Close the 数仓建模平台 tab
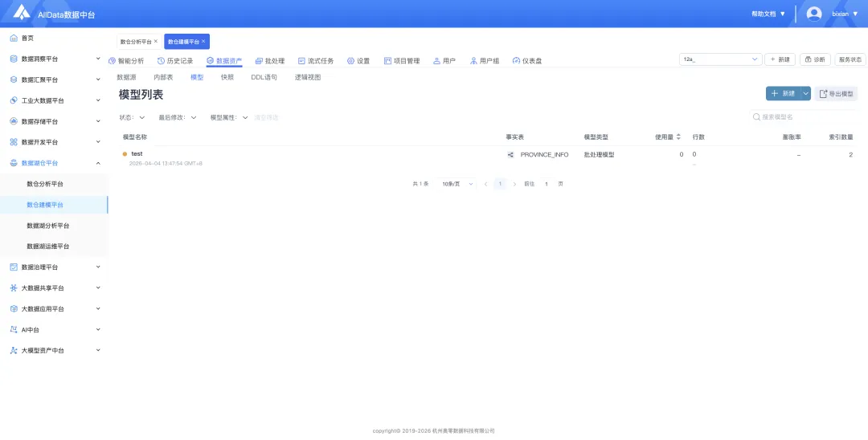The height and width of the screenshot is (440, 868). click(203, 42)
